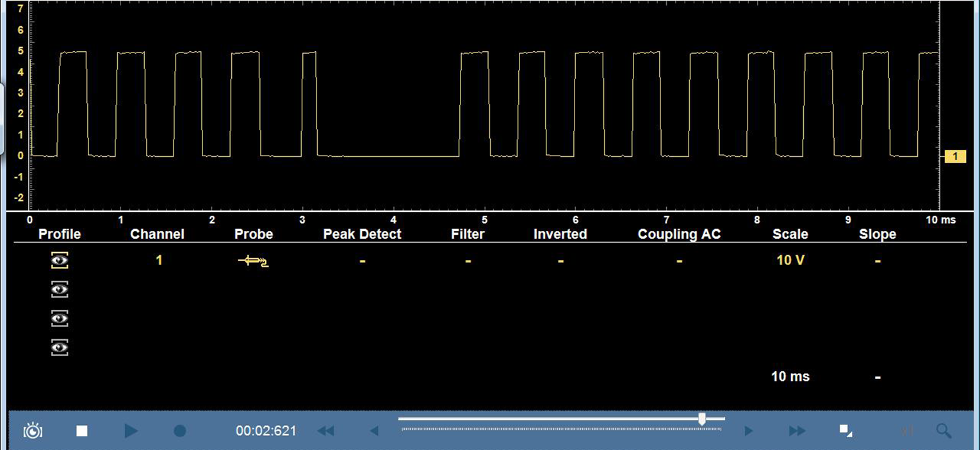Enable the third channel eye icon

pos(60,319)
